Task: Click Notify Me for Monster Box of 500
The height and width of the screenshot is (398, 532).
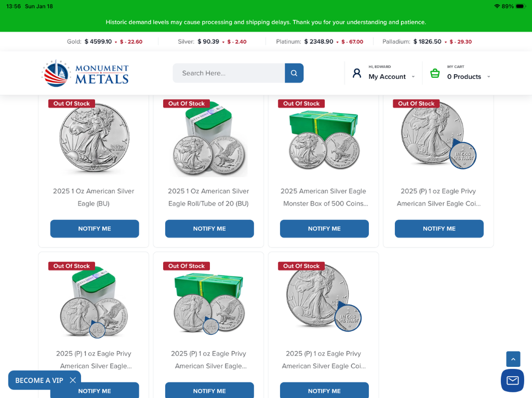Action: coord(324,229)
